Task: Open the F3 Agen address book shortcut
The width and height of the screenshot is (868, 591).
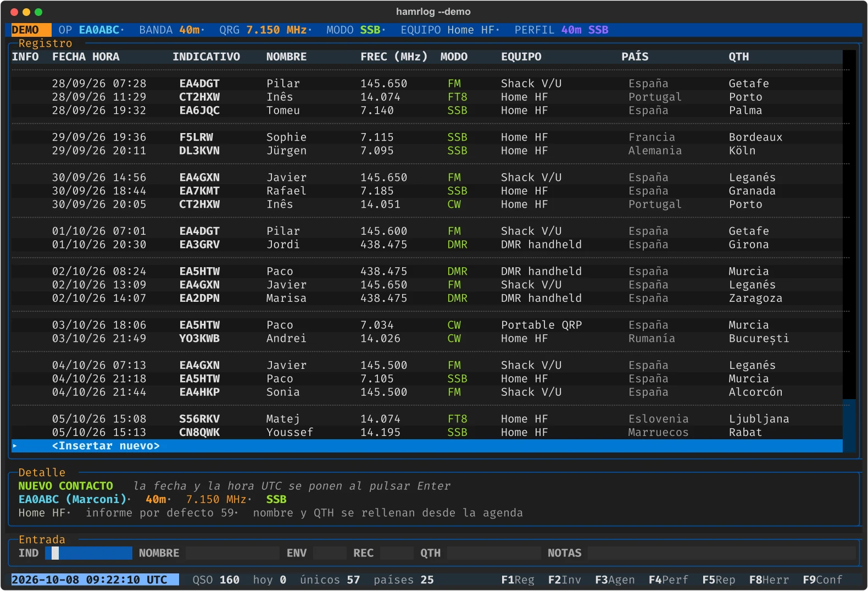Action: [x=615, y=580]
